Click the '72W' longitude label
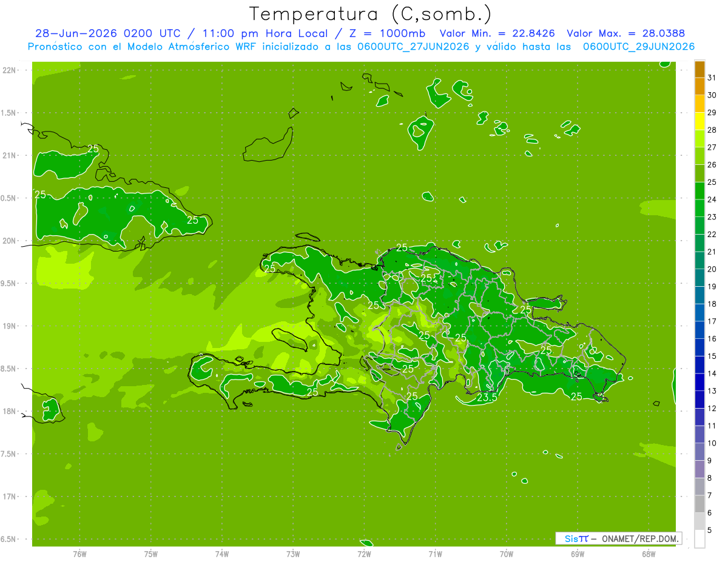The width and height of the screenshot is (728, 562). [x=364, y=554]
